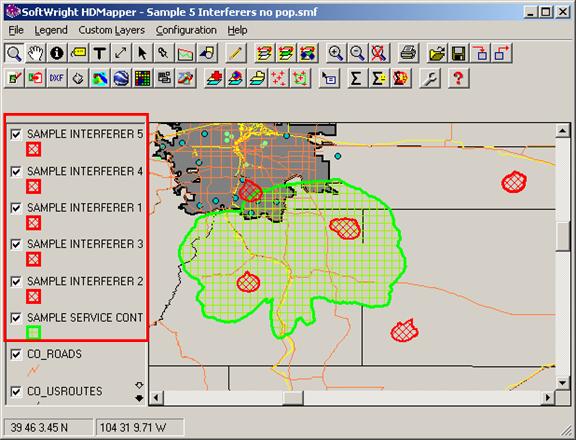Open the Custom Layers menu
Screen dimensions: 576x440
(112, 30)
